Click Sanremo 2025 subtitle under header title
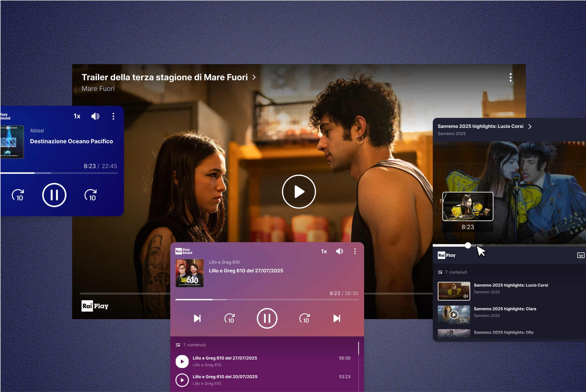 coord(452,134)
